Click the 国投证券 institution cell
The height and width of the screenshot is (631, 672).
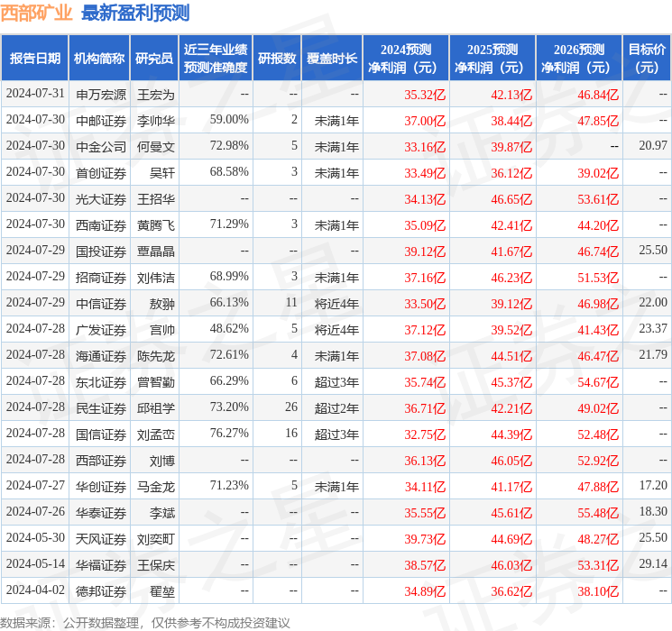pos(101,251)
